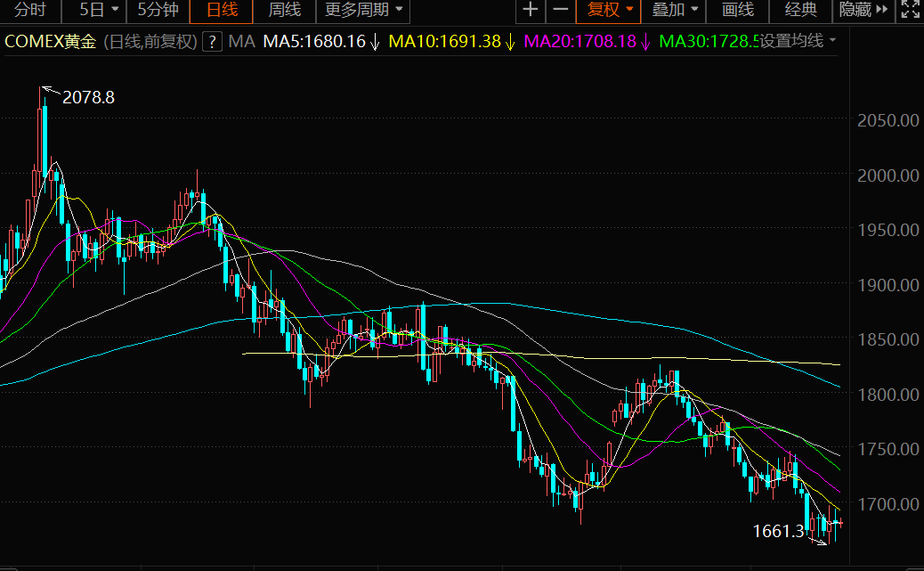Click the MA10 down-arrow indicator

(x=510, y=42)
